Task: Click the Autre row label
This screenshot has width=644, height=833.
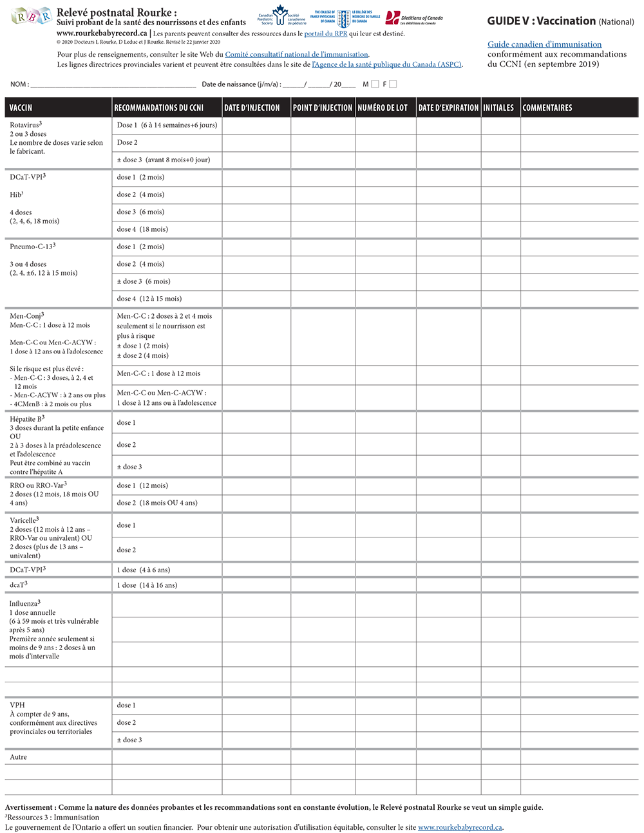Action: 19,757
